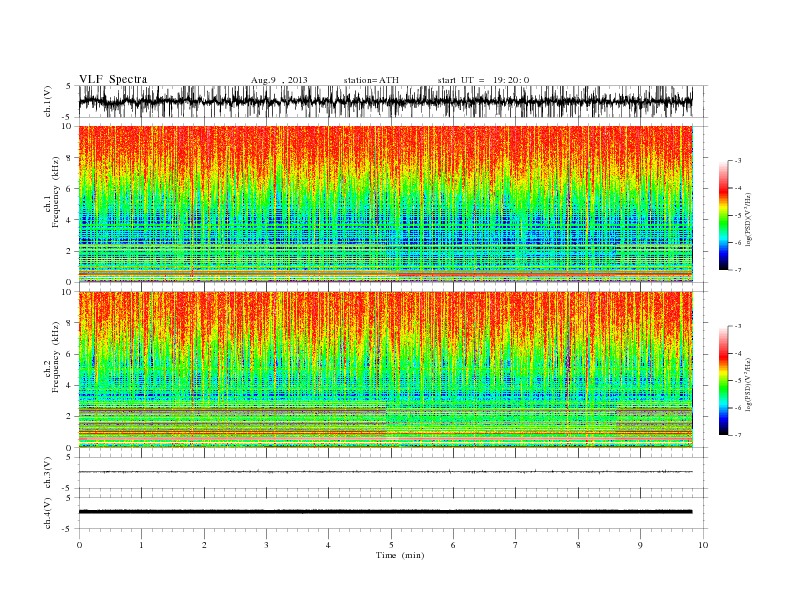Image resolution: width=792 pixels, height=612 pixels.
Task: Click the 'start UT = 19:20:0' header text
Action: [483, 80]
